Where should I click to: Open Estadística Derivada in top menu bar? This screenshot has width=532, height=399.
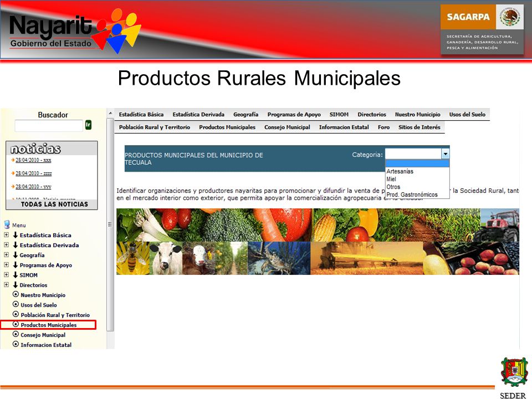tap(198, 115)
